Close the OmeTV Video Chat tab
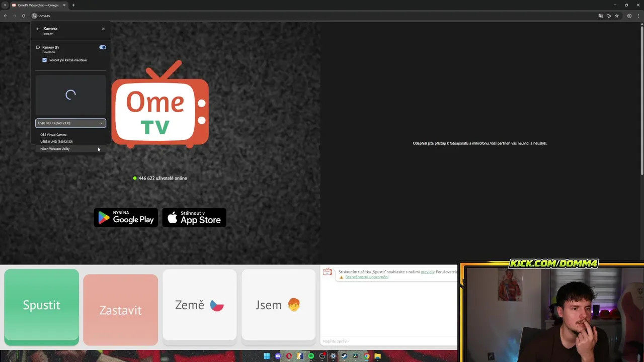This screenshot has width=644, height=362. coord(64,5)
